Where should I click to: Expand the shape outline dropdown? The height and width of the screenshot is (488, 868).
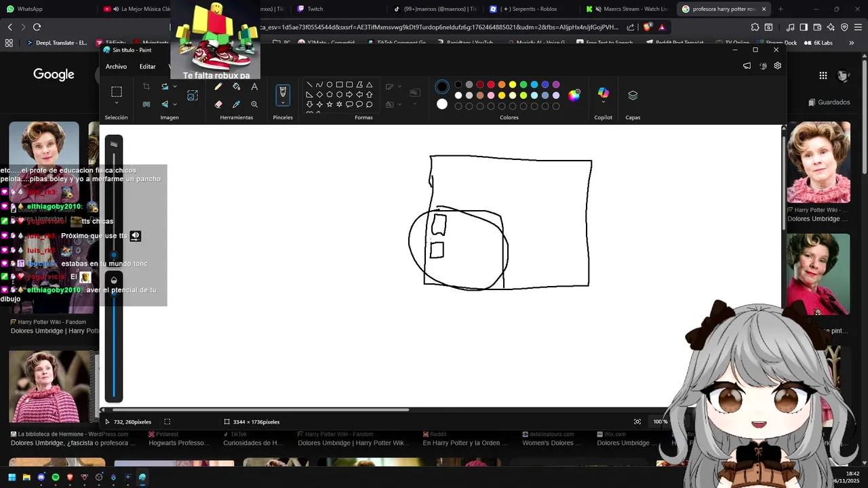click(x=399, y=87)
